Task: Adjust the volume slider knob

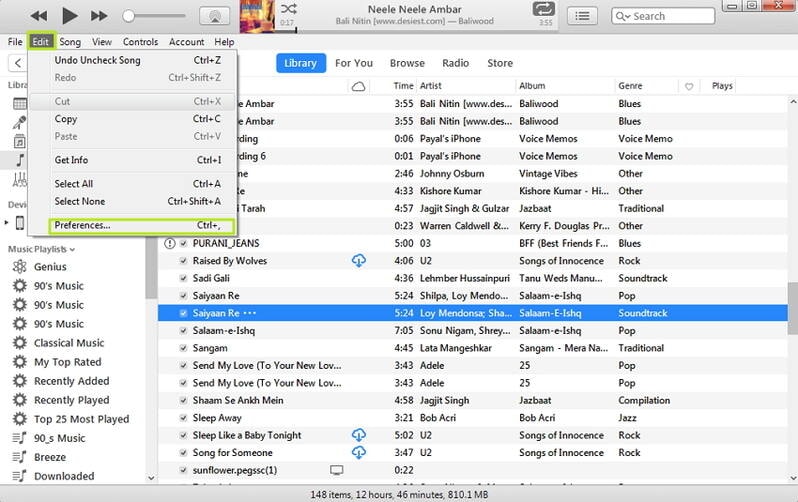Action: [x=129, y=16]
